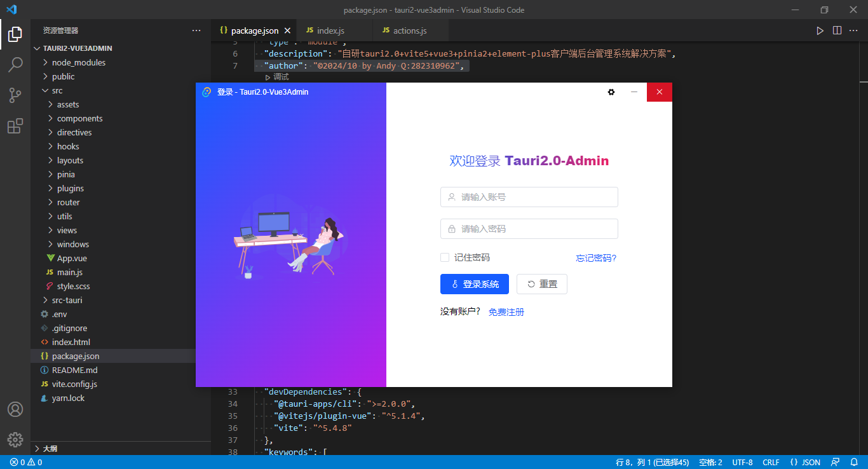Open the Extensions view
The height and width of the screenshot is (469, 868).
pos(15,126)
